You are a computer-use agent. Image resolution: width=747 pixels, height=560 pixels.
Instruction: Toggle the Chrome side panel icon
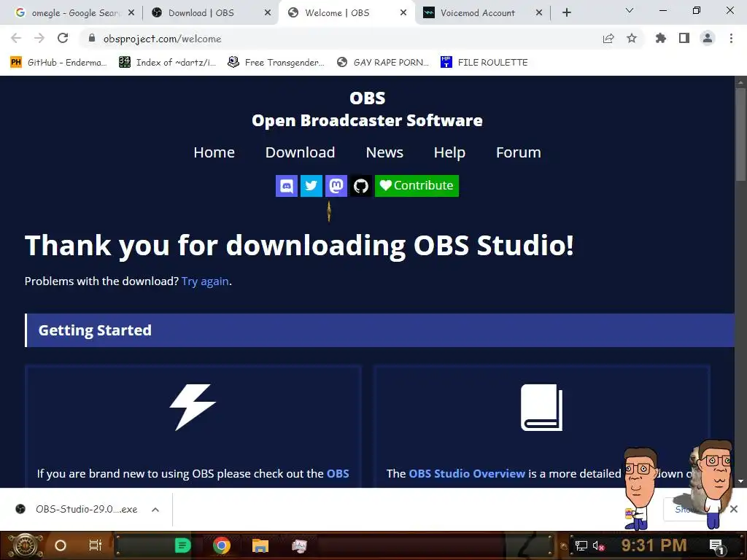tap(684, 38)
